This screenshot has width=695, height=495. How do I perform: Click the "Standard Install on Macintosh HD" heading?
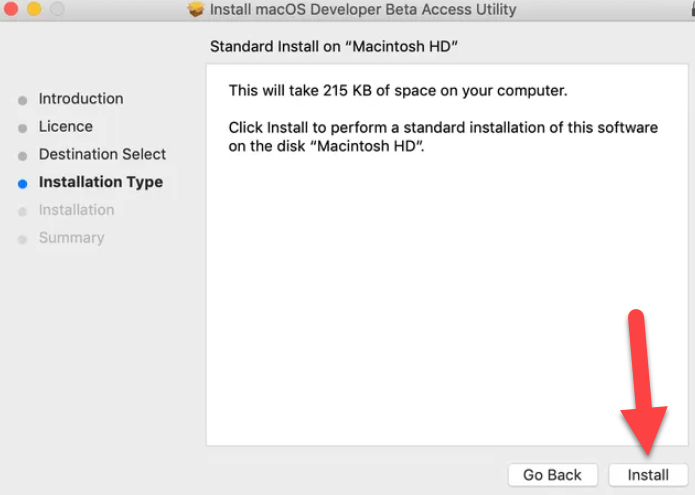coord(341,46)
